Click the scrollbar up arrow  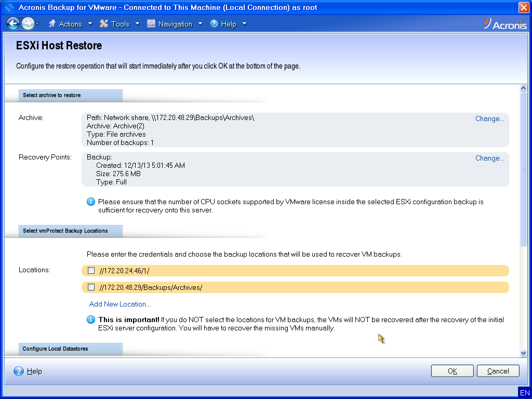click(523, 88)
